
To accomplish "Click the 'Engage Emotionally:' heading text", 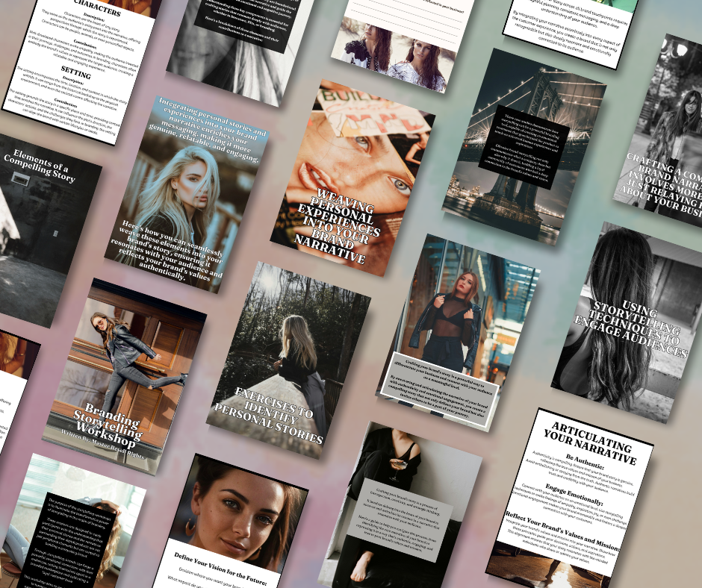I will 574,494.
